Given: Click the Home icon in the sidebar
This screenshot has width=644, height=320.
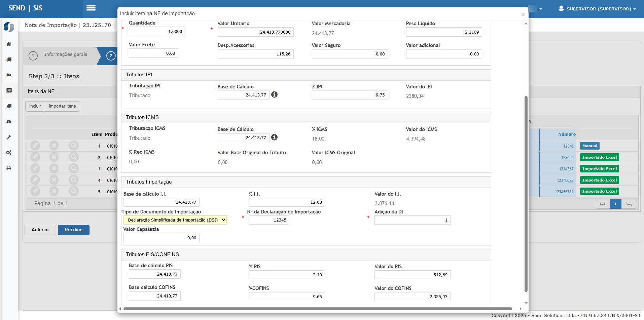Looking at the screenshot, I should pyautogui.click(x=9, y=44).
